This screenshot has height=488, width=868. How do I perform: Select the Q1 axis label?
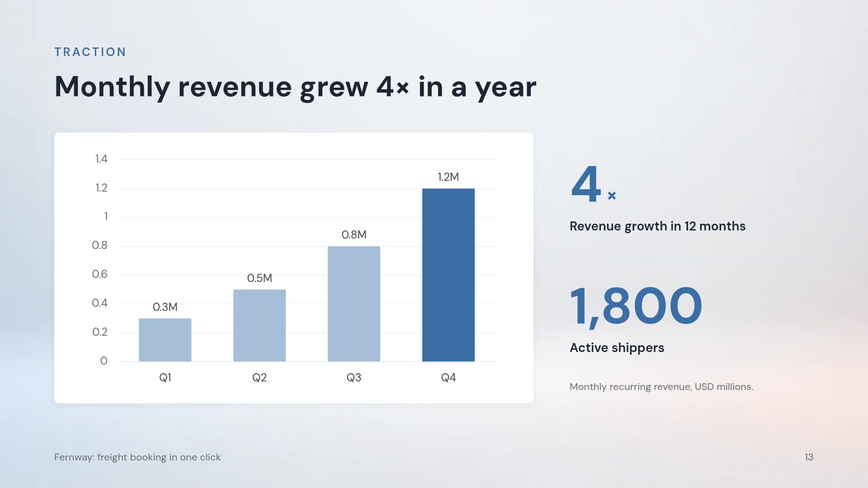pos(165,377)
